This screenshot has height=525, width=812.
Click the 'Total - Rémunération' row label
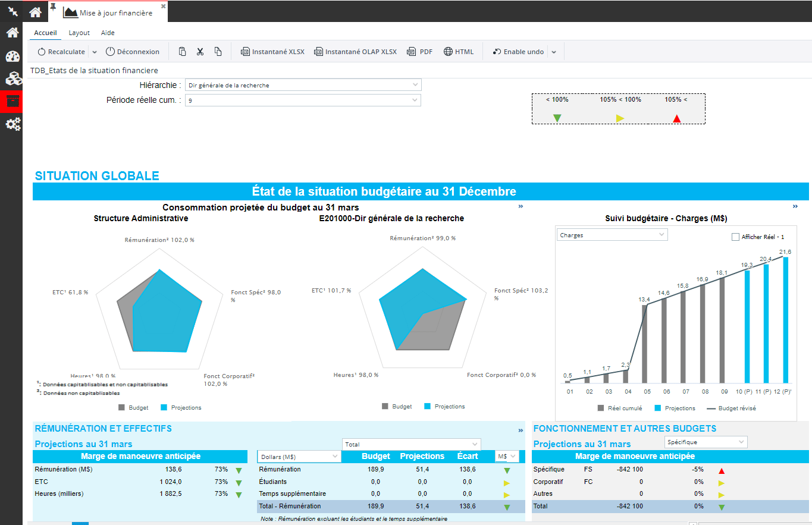290,506
